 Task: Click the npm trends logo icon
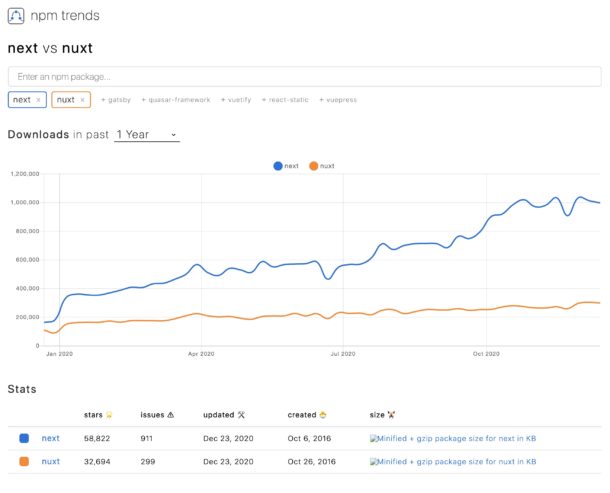pos(16,16)
